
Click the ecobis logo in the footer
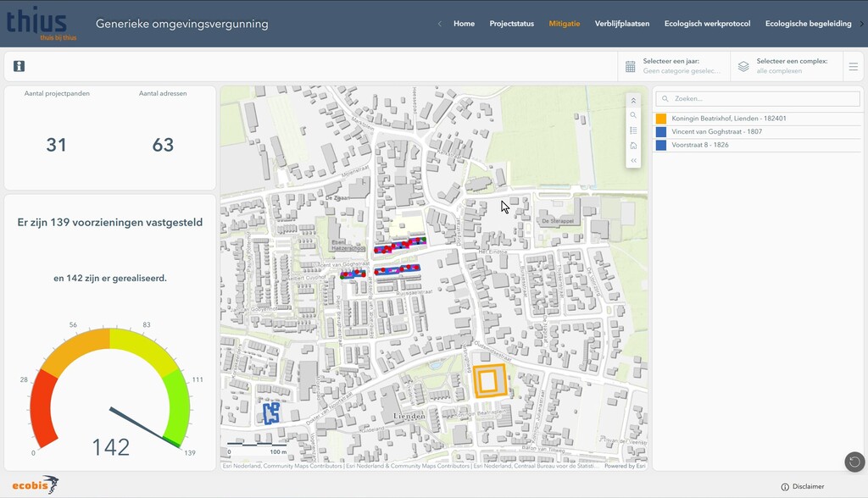click(35, 484)
